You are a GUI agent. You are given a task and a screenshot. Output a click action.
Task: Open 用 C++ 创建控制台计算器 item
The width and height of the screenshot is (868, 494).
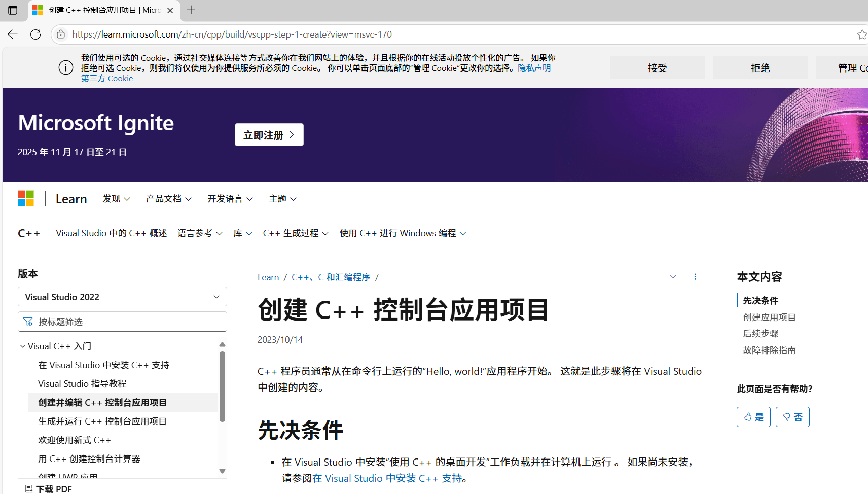point(89,459)
